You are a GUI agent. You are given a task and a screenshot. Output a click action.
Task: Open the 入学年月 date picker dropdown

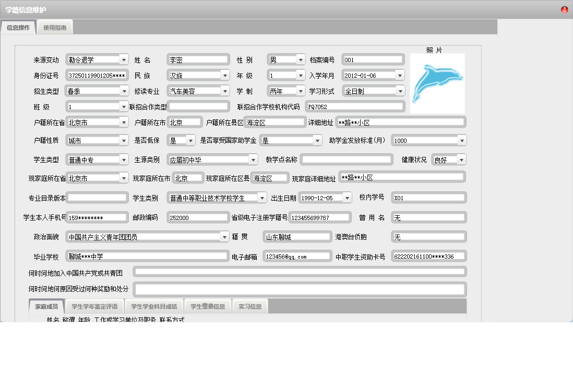399,76
